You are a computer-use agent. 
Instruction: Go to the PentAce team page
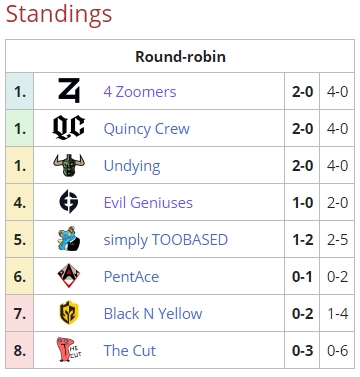pyautogui.click(x=131, y=277)
